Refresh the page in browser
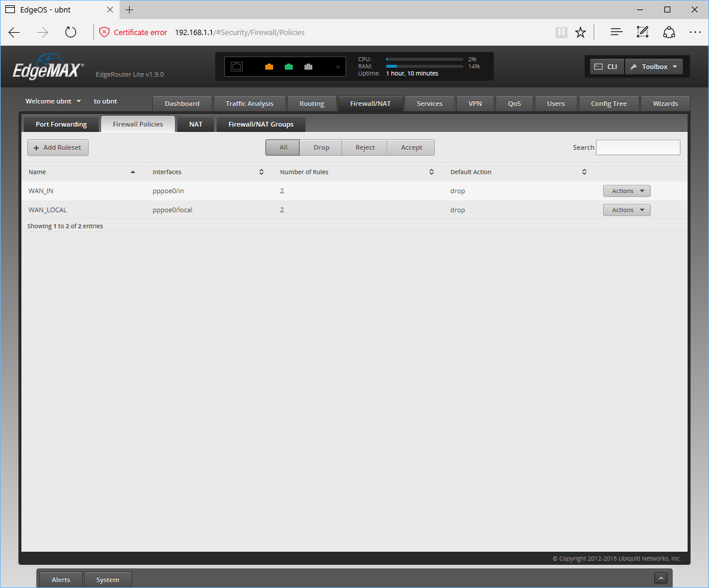709x588 pixels. (71, 32)
